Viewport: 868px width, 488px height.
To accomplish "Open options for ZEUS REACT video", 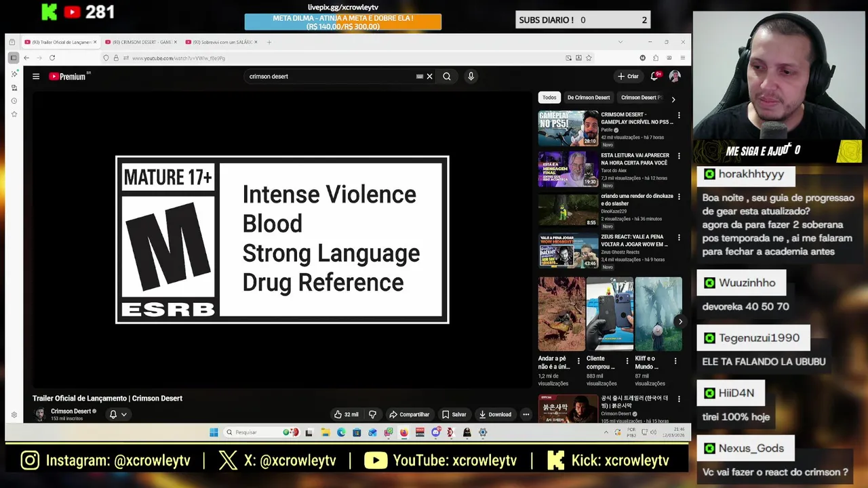I will pyautogui.click(x=679, y=238).
